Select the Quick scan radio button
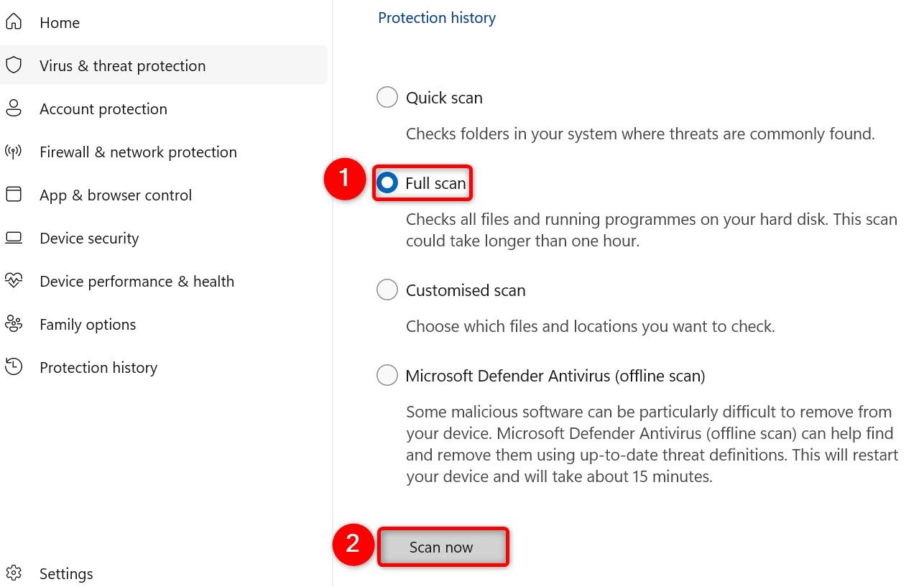This screenshot has width=924, height=587. click(x=387, y=96)
